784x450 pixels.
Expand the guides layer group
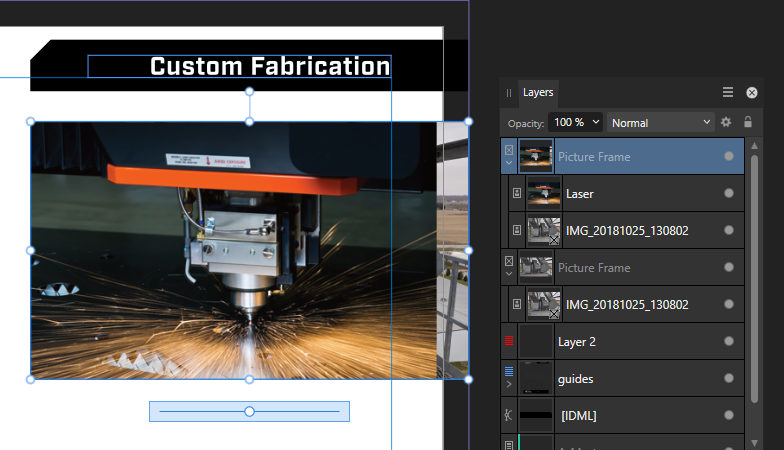pyautogui.click(x=509, y=385)
